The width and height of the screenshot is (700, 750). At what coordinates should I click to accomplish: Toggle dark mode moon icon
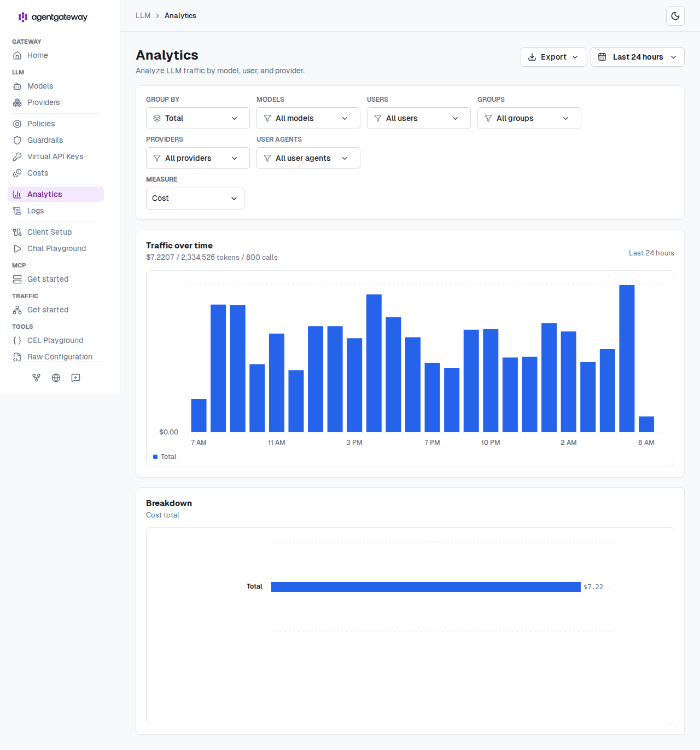675,16
